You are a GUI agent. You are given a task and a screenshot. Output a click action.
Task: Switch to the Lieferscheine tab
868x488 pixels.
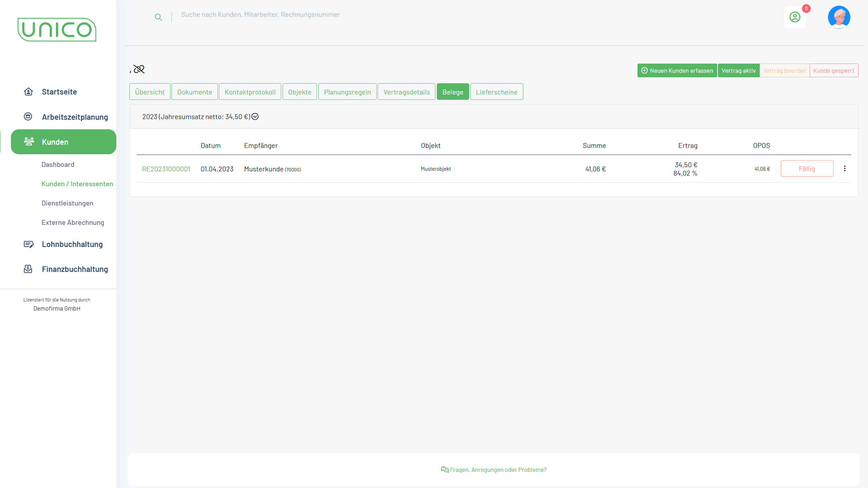coord(496,92)
